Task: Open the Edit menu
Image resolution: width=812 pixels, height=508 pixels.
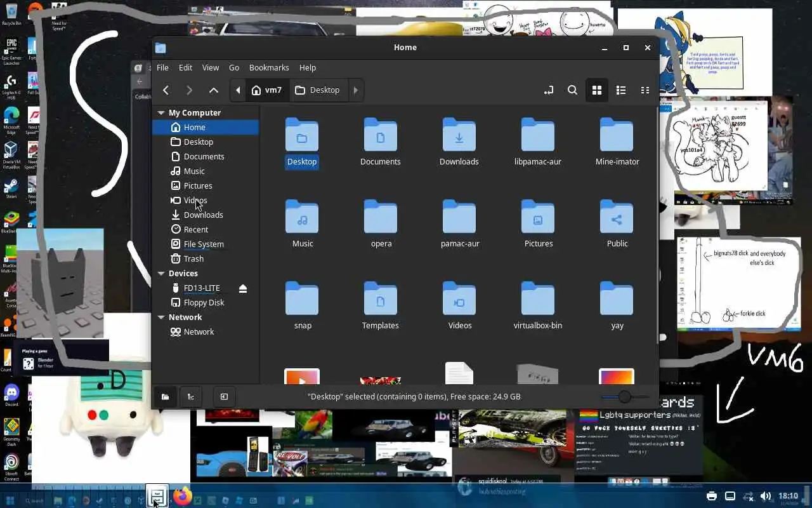Action: [x=185, y=67]
